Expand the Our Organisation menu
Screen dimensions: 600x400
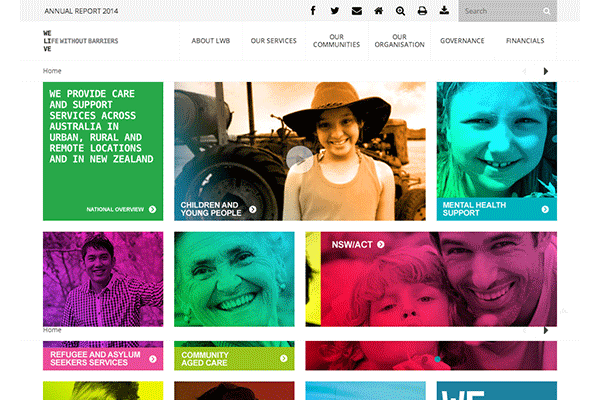pos(398,41)
